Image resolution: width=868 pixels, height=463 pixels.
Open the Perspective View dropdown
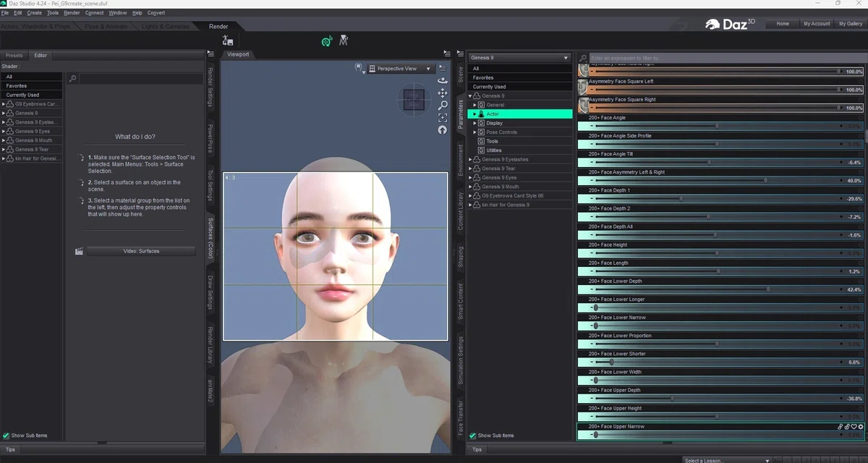point(400,69)
